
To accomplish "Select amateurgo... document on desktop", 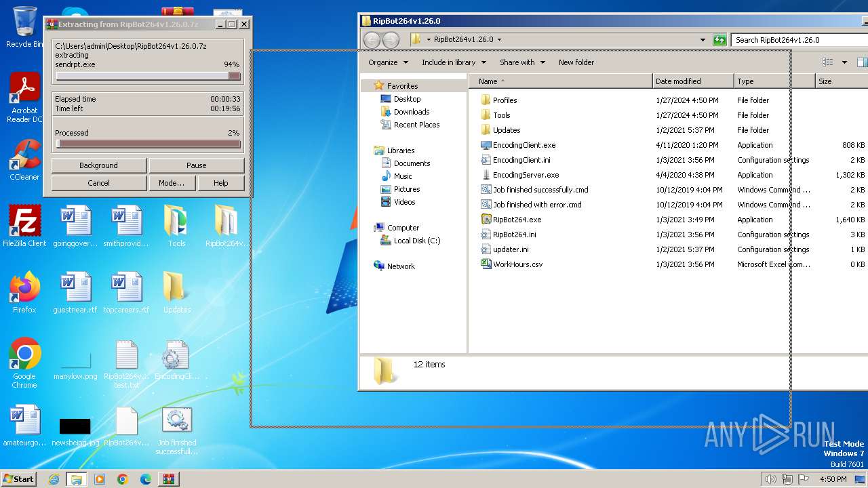I will pos(24,427).
